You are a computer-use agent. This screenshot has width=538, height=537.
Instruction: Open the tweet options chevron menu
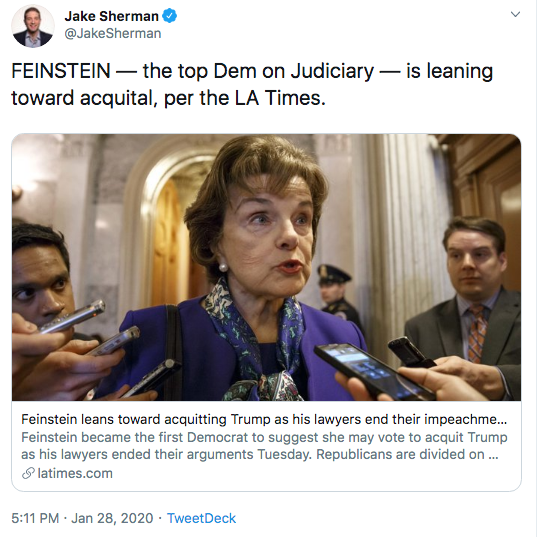click(515, 14)
